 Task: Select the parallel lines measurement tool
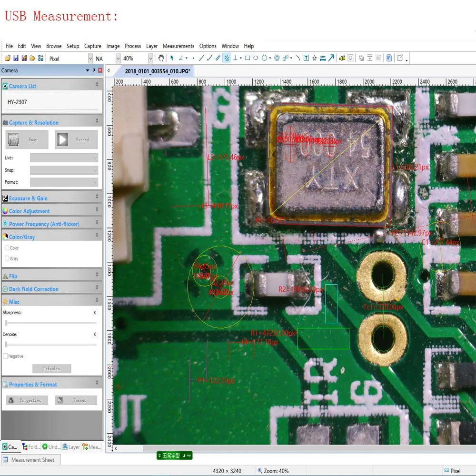click(218, 59)
